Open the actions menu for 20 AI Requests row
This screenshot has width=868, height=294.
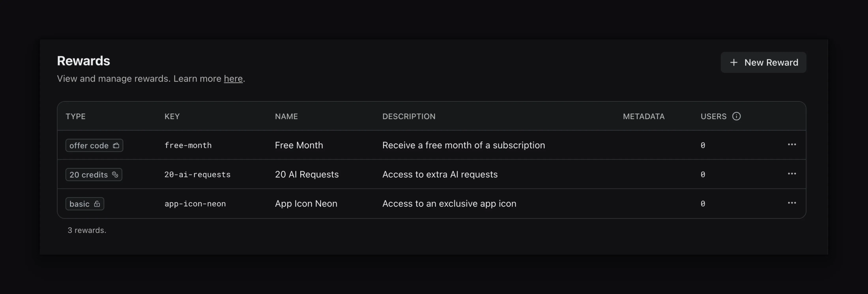tap(791, 174)
